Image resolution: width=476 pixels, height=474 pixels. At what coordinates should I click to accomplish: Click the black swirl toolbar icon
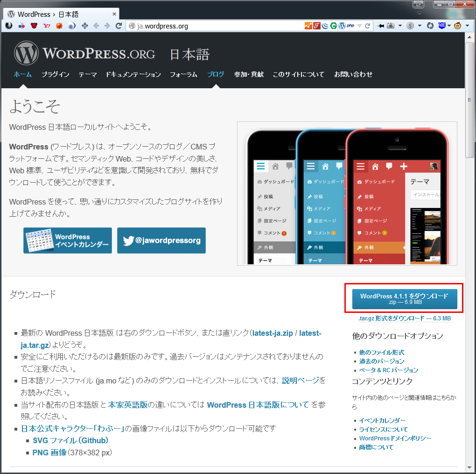pyautogui.click(x=9, y=26)
